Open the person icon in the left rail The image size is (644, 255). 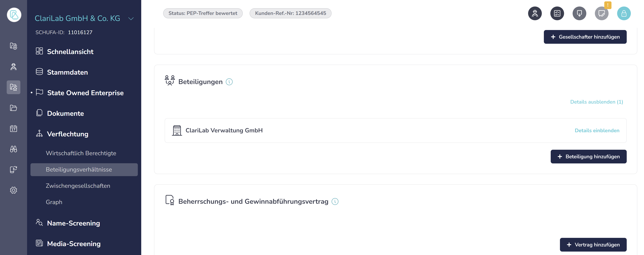coord(14,67)
